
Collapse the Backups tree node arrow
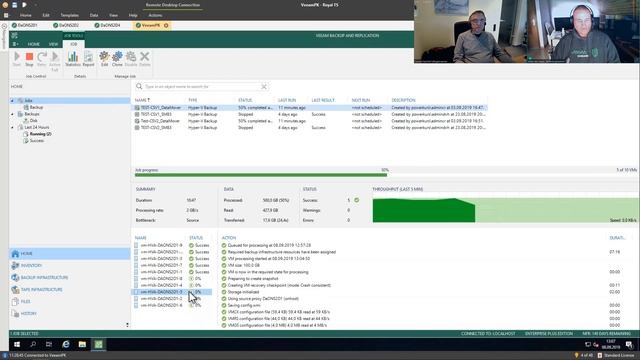[x=12, y=114]
